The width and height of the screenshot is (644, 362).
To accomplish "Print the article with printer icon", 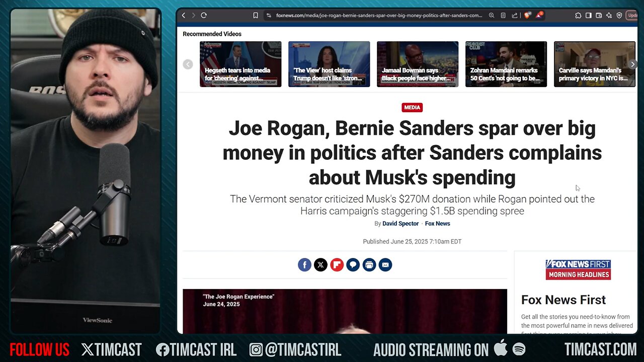I will 369,264.
